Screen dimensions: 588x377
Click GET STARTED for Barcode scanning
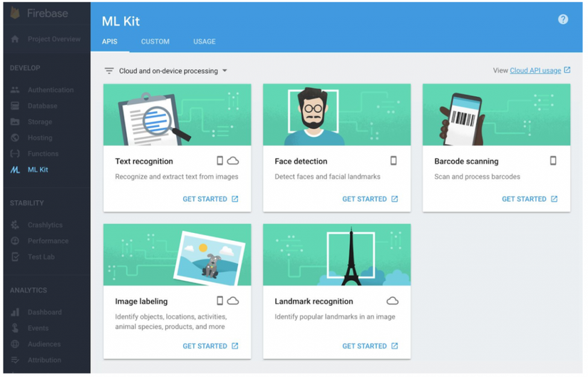(530, 199)
